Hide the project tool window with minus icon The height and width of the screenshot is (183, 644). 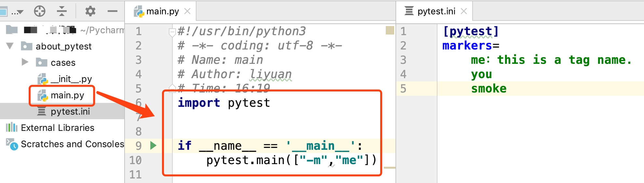(x=113, y=11)
